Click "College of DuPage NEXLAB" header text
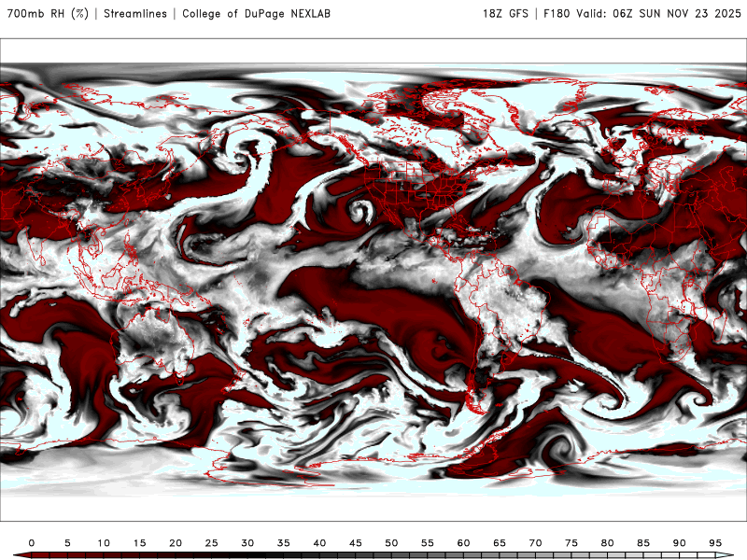The width and height of the screenshot is (747, 560). click(256, 13)
